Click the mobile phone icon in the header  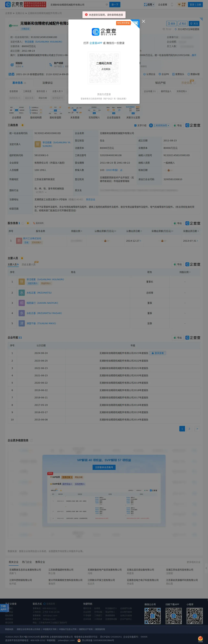(172, 5)
